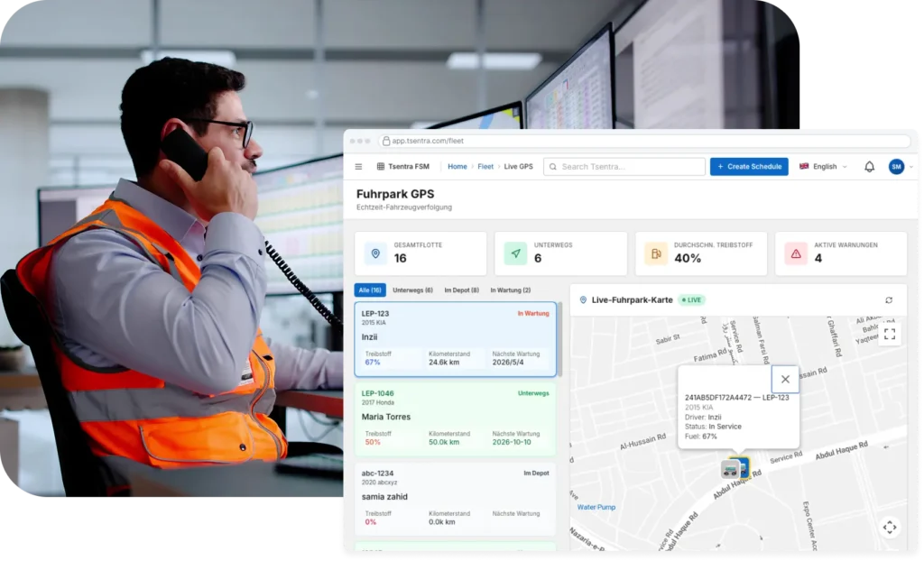This screenshot has height=561, width=924.
Task: Click the Aktive Warnungen triangle icon
Action: (x=796, y=254)
